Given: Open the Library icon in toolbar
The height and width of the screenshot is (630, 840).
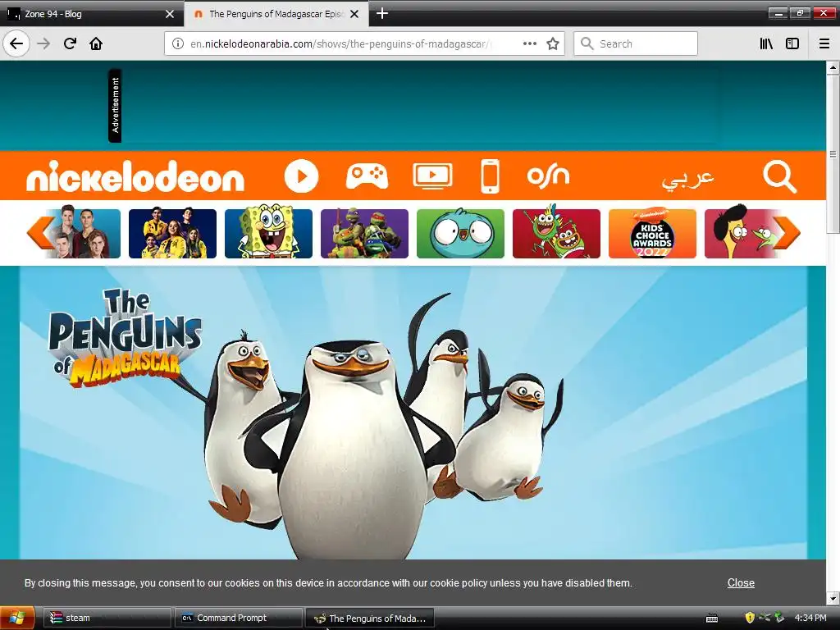Looking at the screenshot, I should click(x=766, y=43).
